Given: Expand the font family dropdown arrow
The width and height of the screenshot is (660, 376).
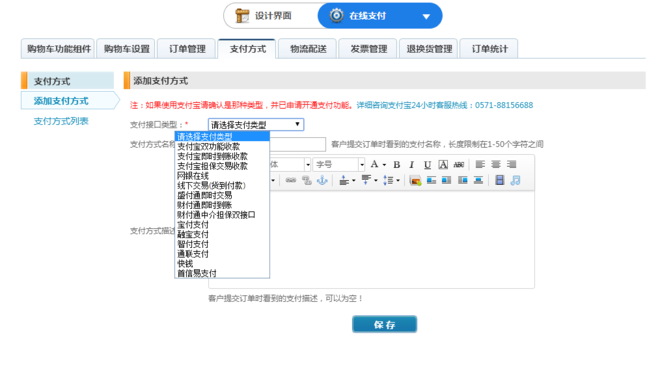Looking at the screenshot, I should [308, 165].
